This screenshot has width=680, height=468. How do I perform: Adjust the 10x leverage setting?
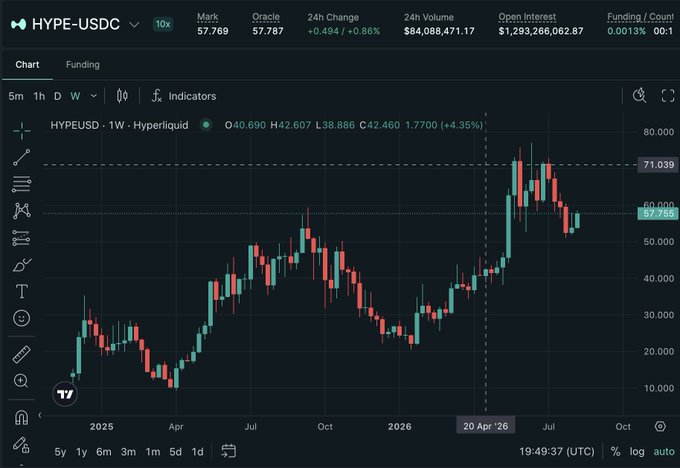pyautogui.click(x=163, y=24)
